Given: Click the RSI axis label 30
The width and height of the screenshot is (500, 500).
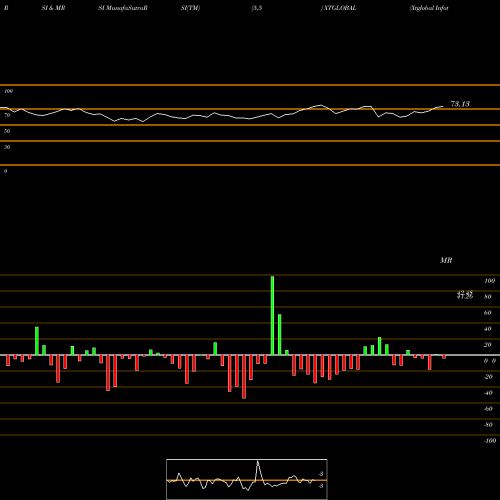Looking at the screenshot, I should click(x=7, y=147).
